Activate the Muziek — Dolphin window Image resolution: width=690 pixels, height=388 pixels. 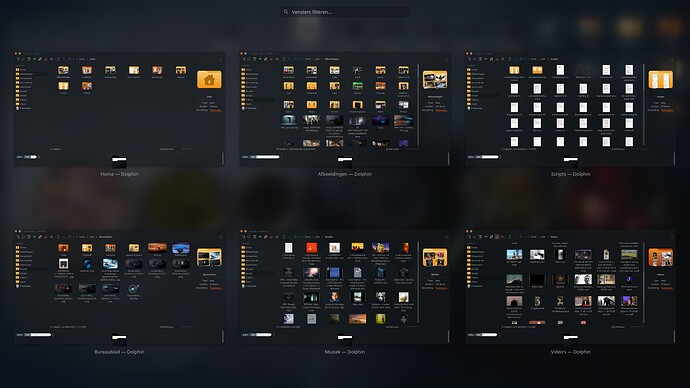click(x=345, y=287)
